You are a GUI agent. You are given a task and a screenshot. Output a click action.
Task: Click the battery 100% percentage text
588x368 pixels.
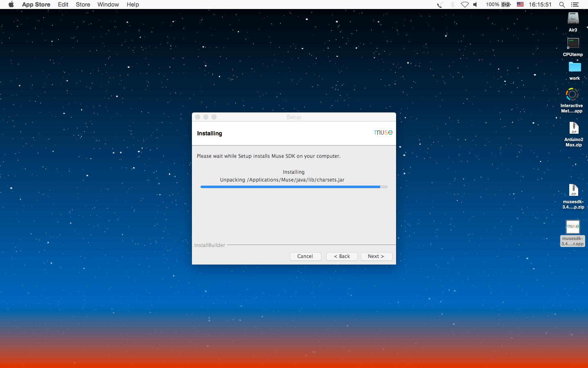click(x=492, y=4)
